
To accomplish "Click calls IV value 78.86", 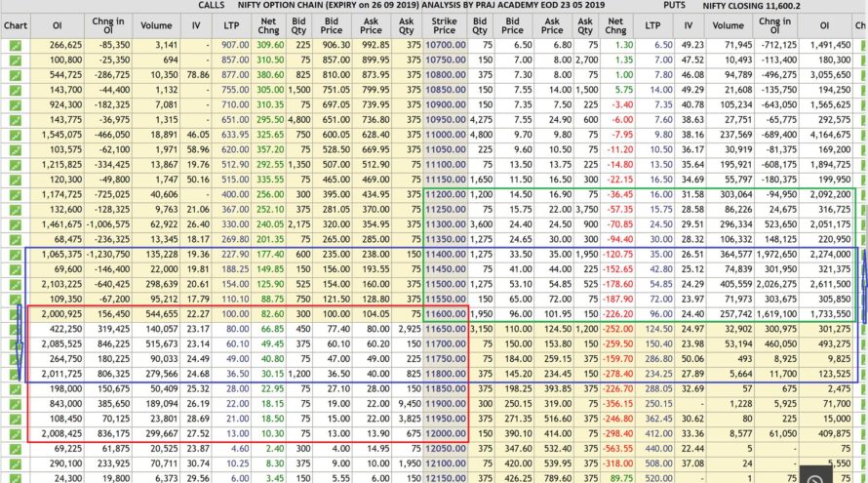I will tap(198, 75).
